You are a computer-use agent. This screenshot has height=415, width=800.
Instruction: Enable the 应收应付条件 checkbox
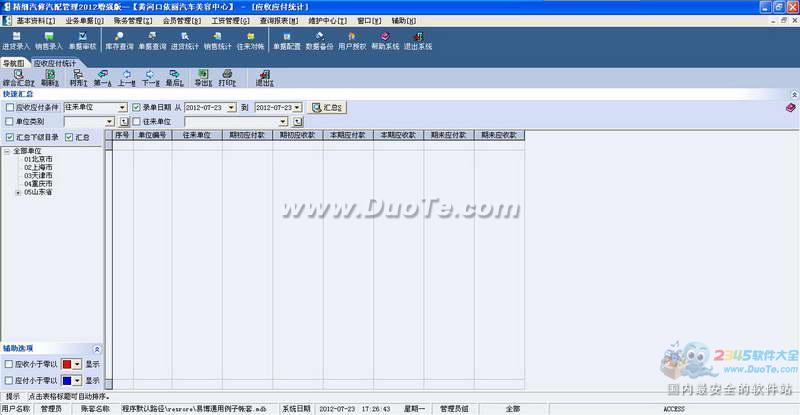pos(9,107)
